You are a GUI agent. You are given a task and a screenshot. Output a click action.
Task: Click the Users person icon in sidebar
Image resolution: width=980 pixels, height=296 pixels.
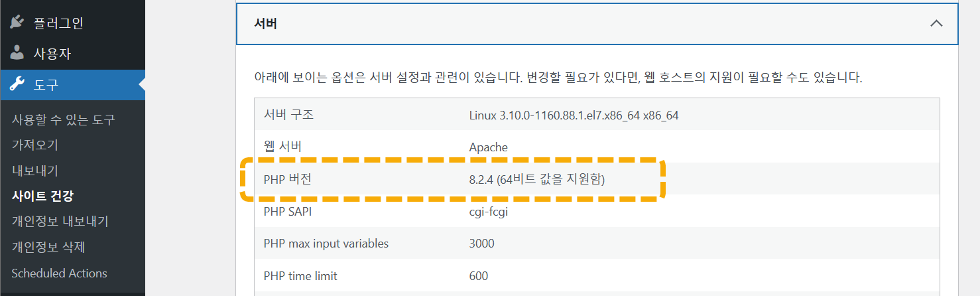tap(17, 53)
